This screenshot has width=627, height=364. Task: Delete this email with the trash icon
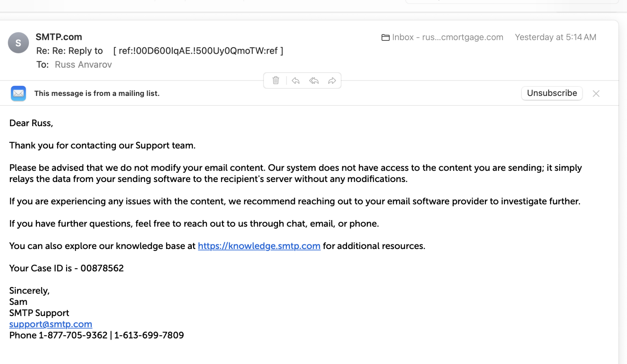[276, 81]
